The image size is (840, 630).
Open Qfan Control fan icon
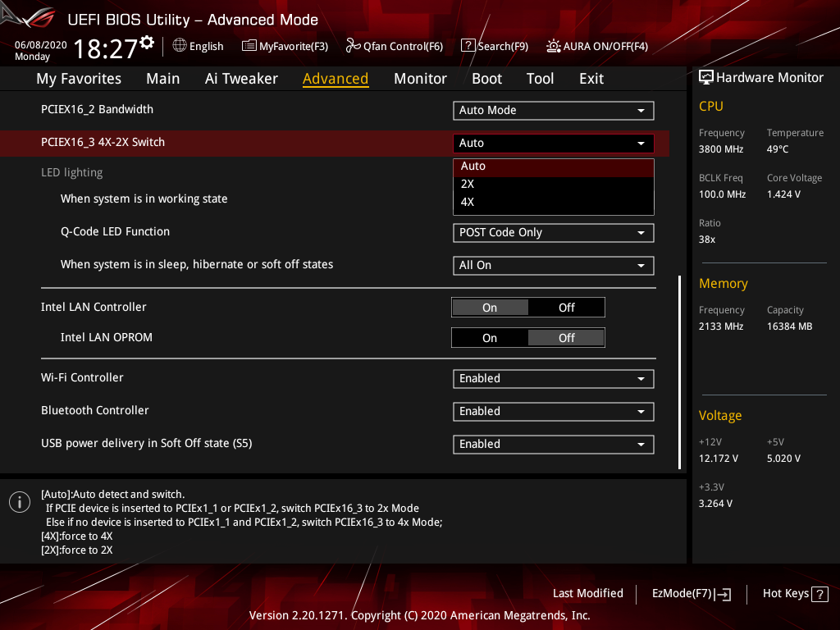353,46
